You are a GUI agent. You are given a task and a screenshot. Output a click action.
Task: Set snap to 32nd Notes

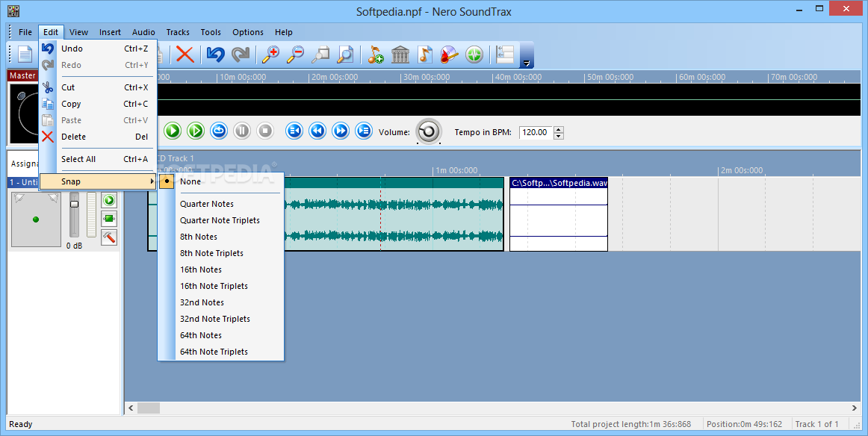[x=221, y=302]
